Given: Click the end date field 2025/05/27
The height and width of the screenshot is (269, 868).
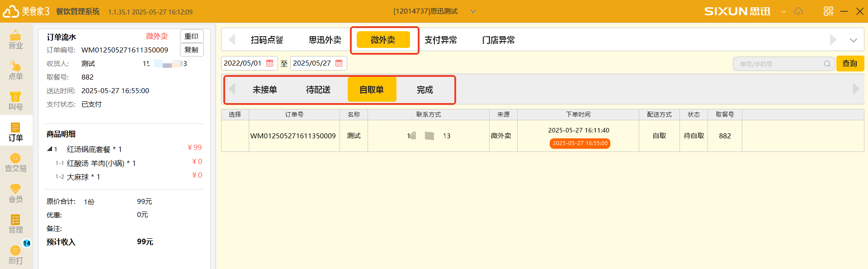Looking at the screenshot, I should [x=318, y=63].
